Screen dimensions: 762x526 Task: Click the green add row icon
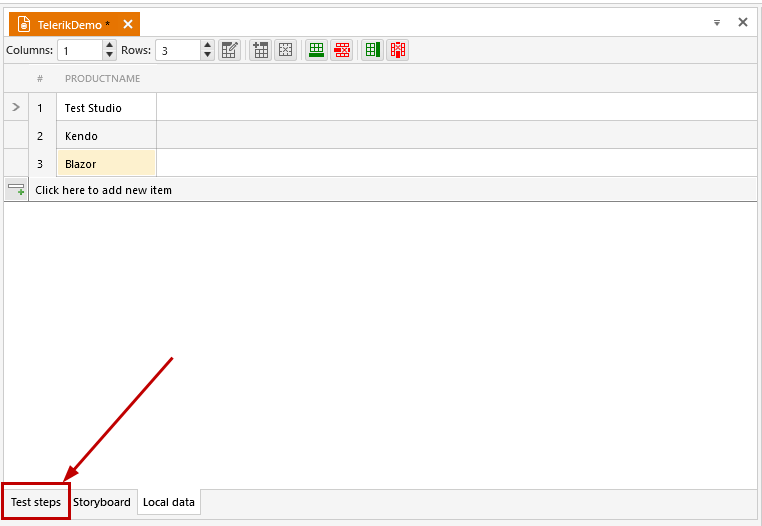(x=316, y=50)
